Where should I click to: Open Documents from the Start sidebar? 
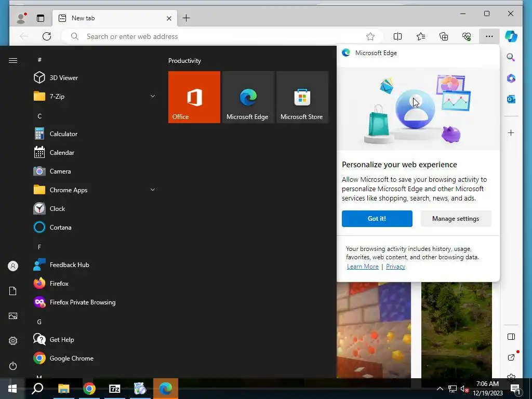pyautogui.click(x=13, y=291)
